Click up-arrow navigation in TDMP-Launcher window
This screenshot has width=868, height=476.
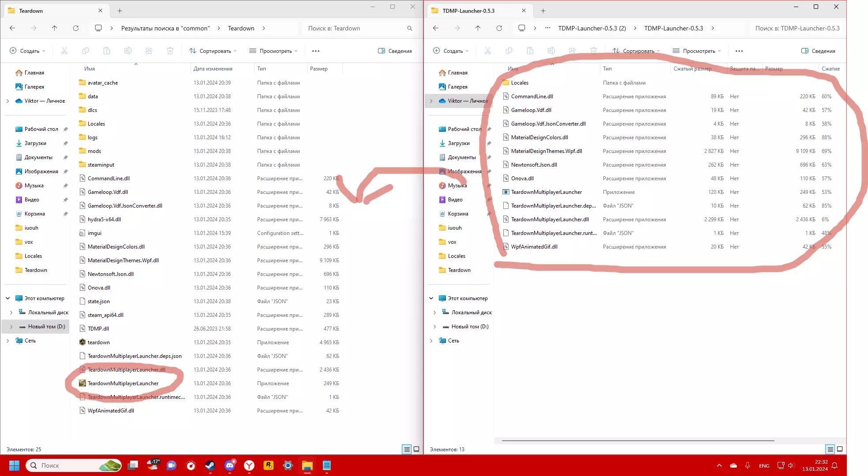coord(478,28)
